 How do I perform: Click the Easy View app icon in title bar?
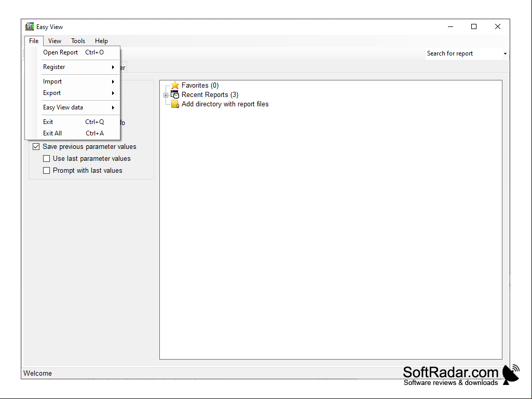coord(30,26)
